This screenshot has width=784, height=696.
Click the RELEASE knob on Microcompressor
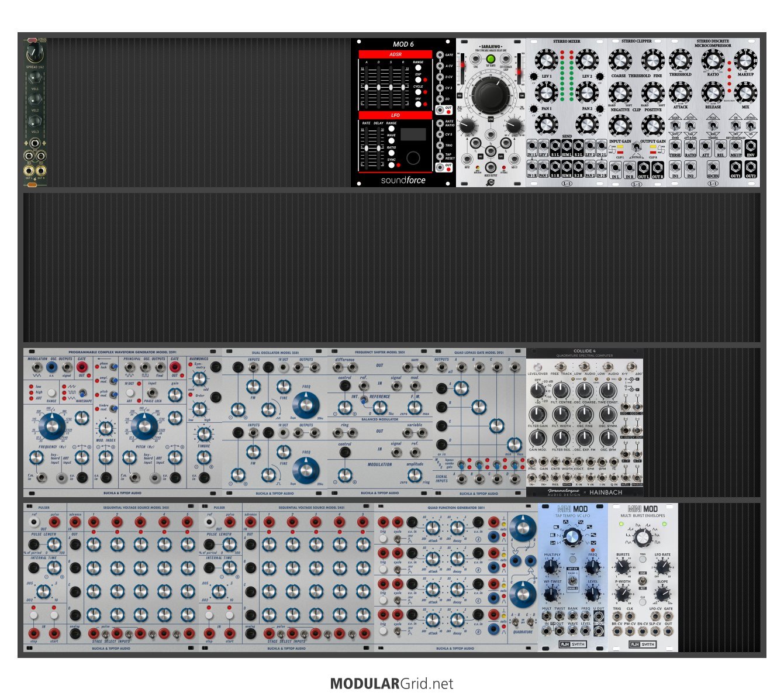713,92
